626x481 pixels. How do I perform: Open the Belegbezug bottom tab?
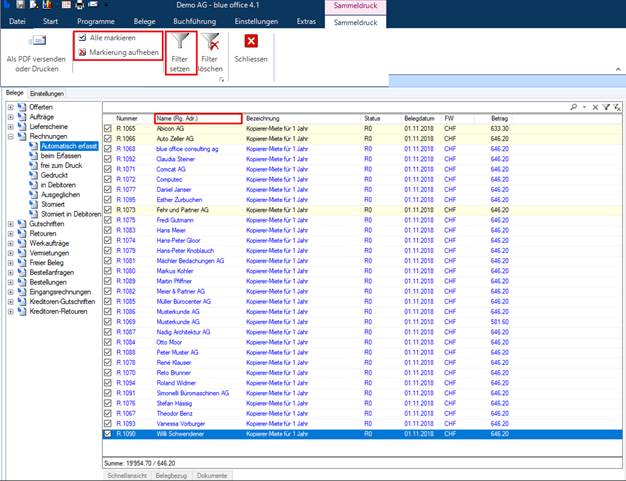point(171,475)
